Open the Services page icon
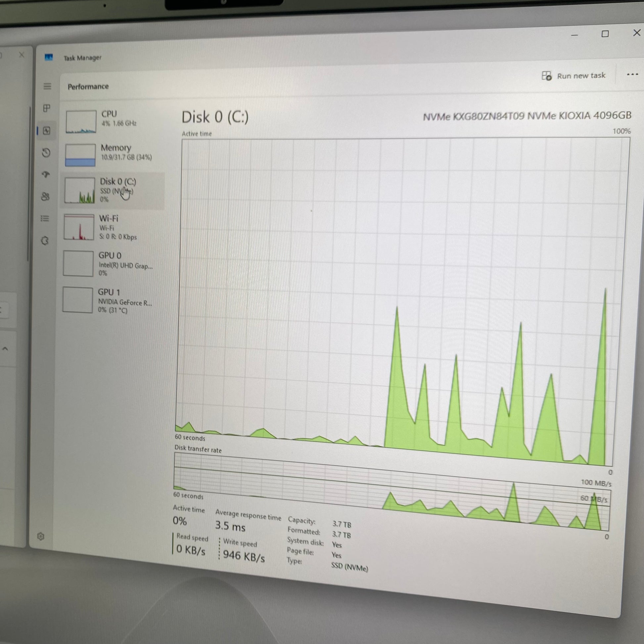This screenshot has width=644, height=644. [x=45, y=241]
